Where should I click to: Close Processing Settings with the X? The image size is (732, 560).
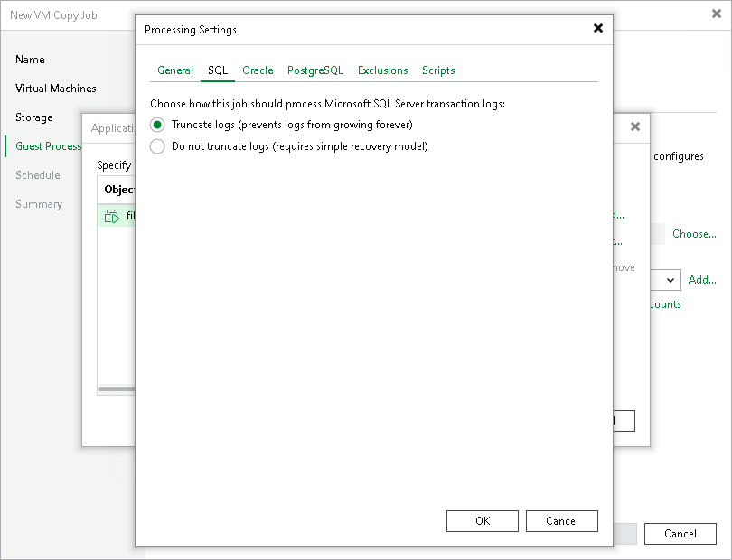tap(598, 29)
